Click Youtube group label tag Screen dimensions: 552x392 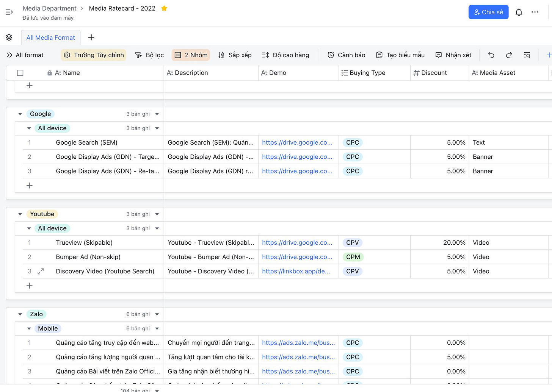[42, 214]
